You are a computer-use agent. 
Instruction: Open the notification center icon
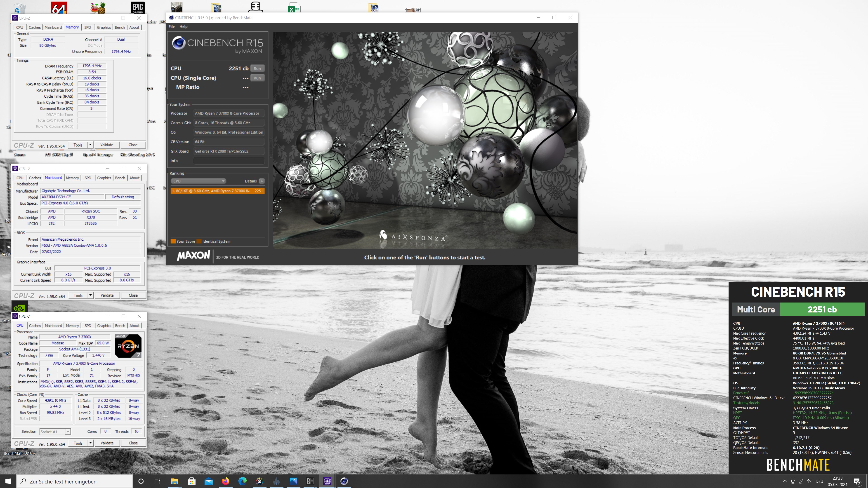857,482
